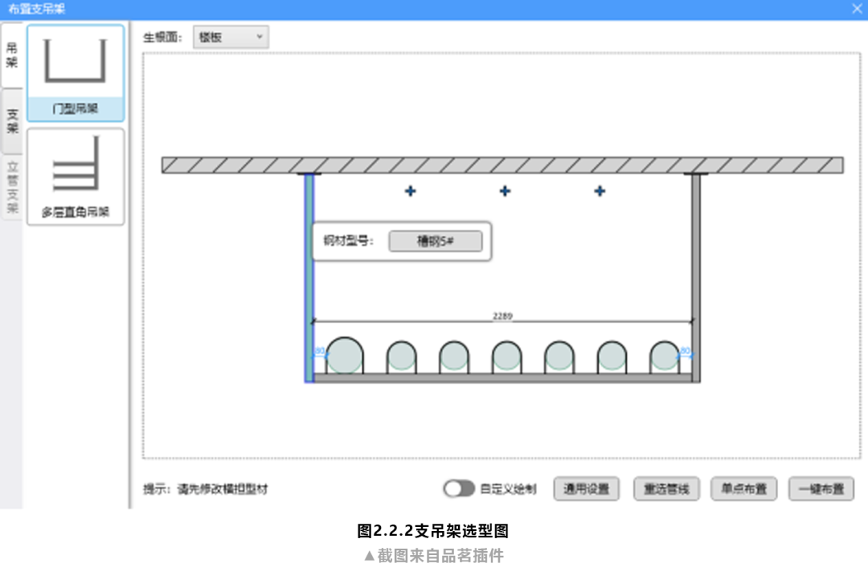
Task: Click the rightmost plus marker in the preview
Action: tap(599, 191)
